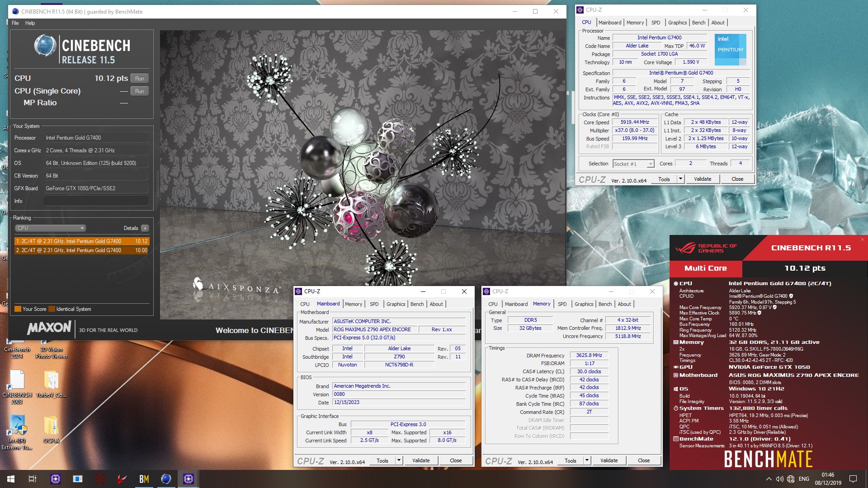Screen dimensions: 868x488
Task: Click the first CPU-Z taskbar icon
Action: click(x=56, y=479)
